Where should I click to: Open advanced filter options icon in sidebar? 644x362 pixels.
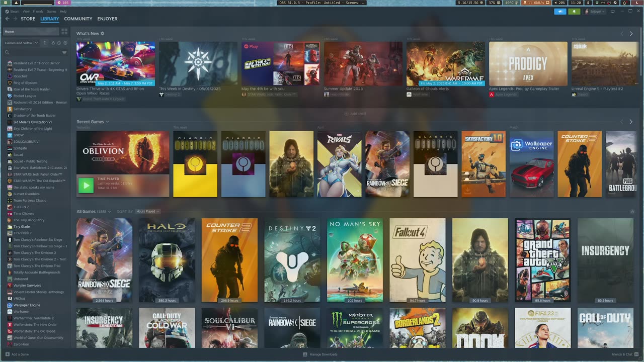click(64, 52)
